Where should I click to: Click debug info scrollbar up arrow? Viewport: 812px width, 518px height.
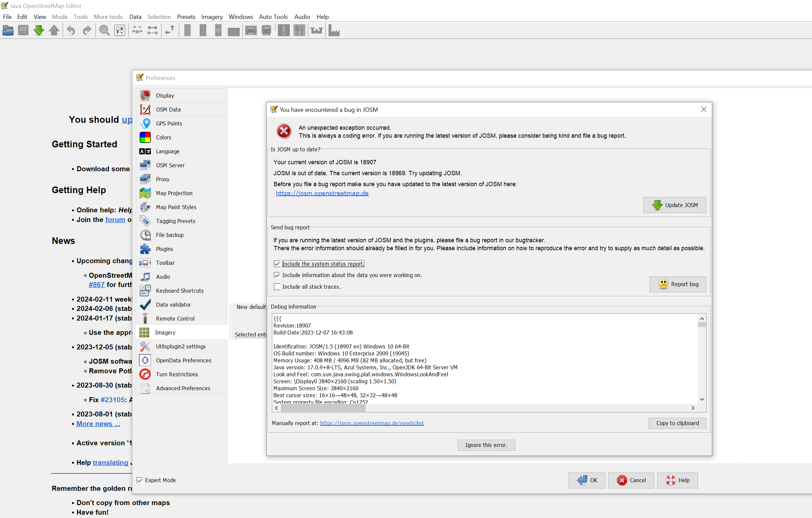click(702, 318)
